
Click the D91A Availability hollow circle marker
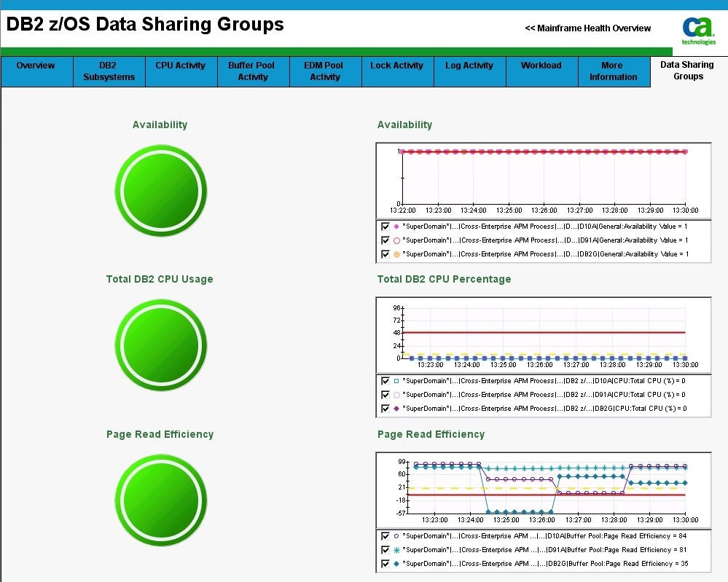click(x=396, y=240)
